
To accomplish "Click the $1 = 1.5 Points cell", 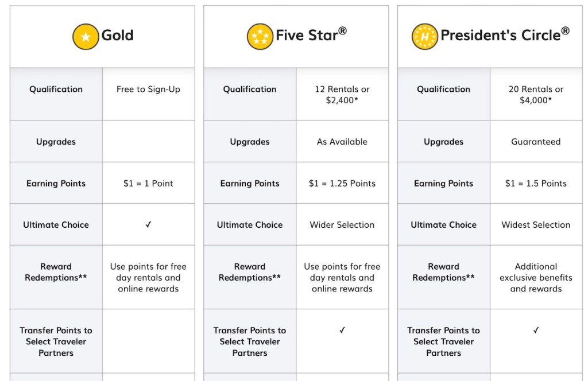I will (536, 184).
